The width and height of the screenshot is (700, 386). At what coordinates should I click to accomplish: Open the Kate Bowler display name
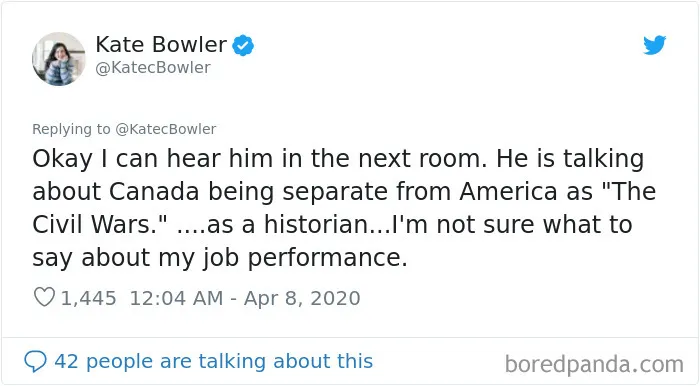point(161,44)
